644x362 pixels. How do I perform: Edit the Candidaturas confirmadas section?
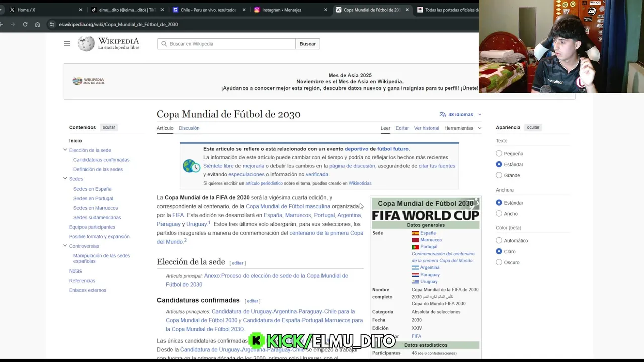point(252,301)
